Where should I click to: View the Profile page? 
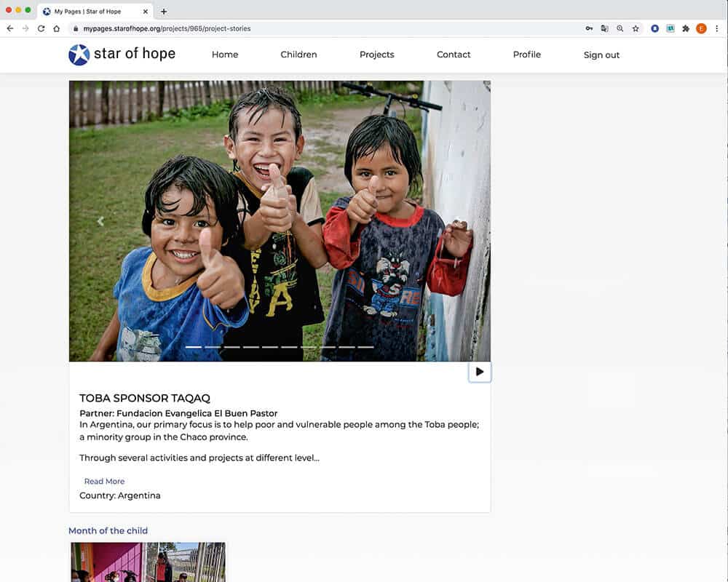[526, 55]
